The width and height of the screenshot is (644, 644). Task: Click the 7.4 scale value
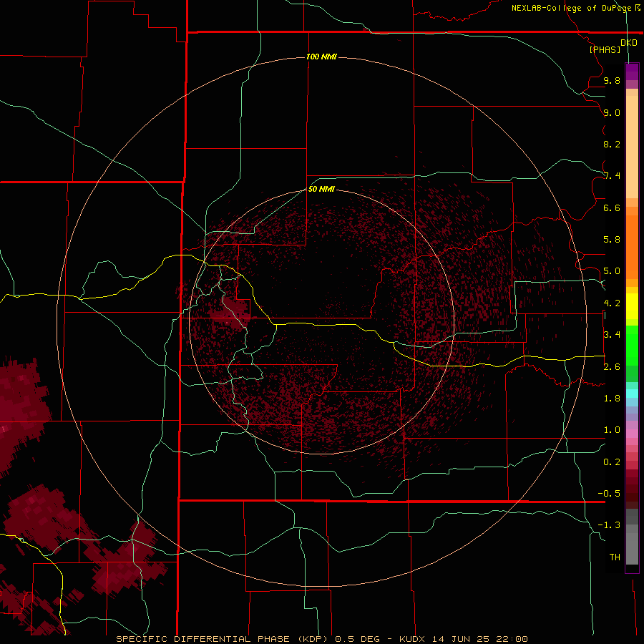(612, 176)
